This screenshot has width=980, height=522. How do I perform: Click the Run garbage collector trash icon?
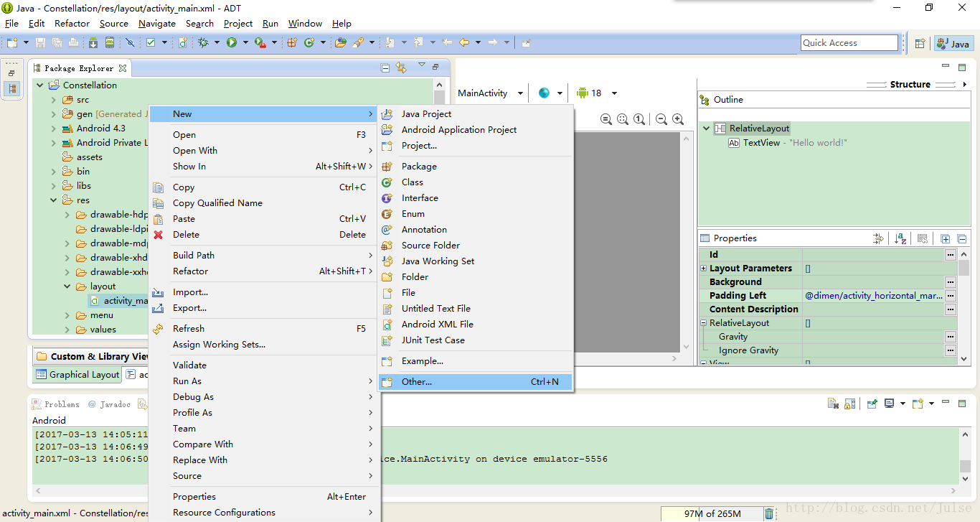coord(769,513)
